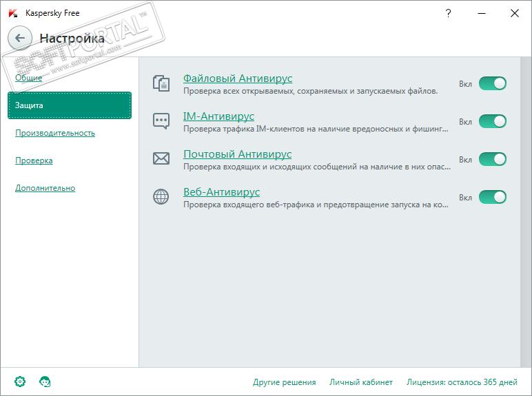Disable the Почтовый Антивирус switch
This screenshot has width=532, height=396.
pyautogui.click(x=492, y=159)
